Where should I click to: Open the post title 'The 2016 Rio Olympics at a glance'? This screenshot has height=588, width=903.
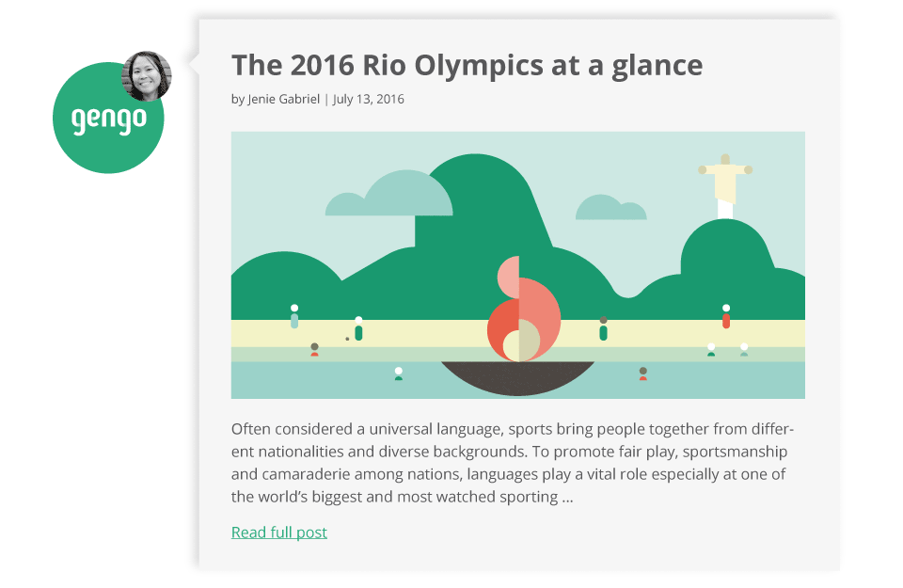tap(467, 65)
